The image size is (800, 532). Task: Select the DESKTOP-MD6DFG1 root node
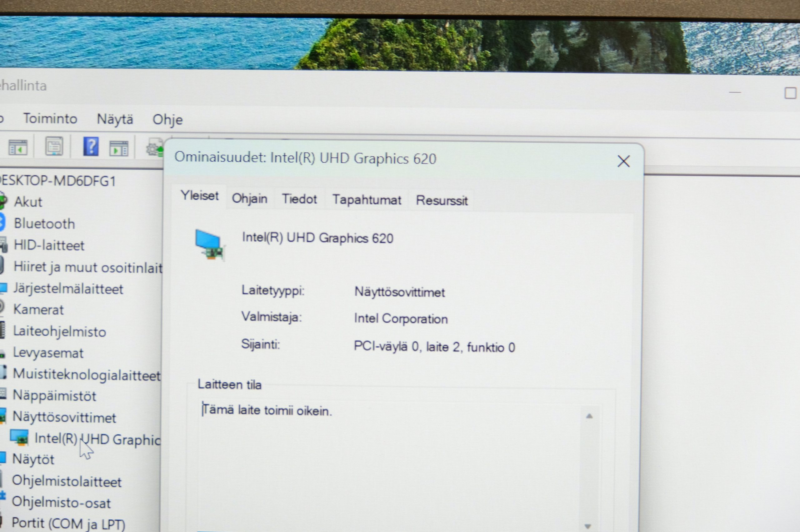57,181
